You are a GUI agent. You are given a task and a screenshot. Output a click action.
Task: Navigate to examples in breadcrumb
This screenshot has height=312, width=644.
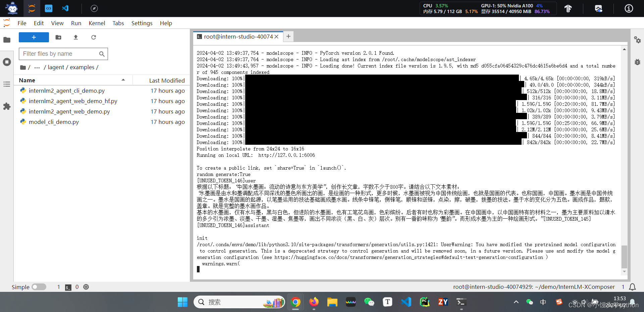coord(82,67)
